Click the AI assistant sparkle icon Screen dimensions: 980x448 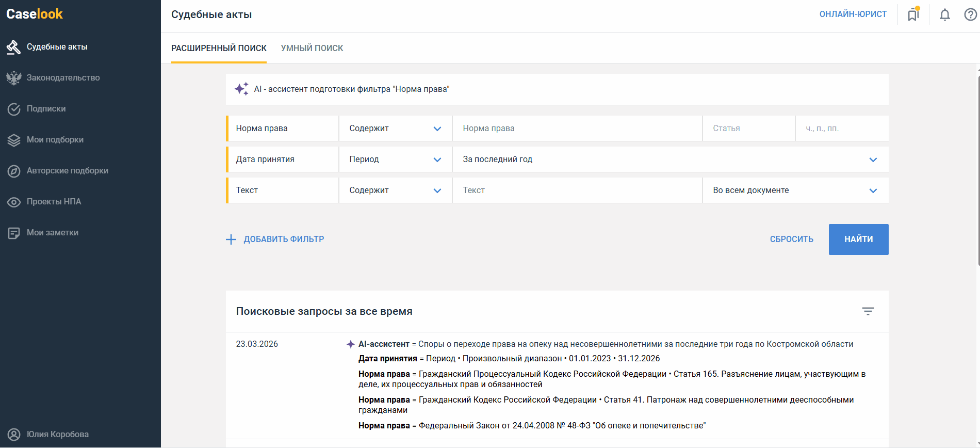pyautogui.click(x=241, y=89)
